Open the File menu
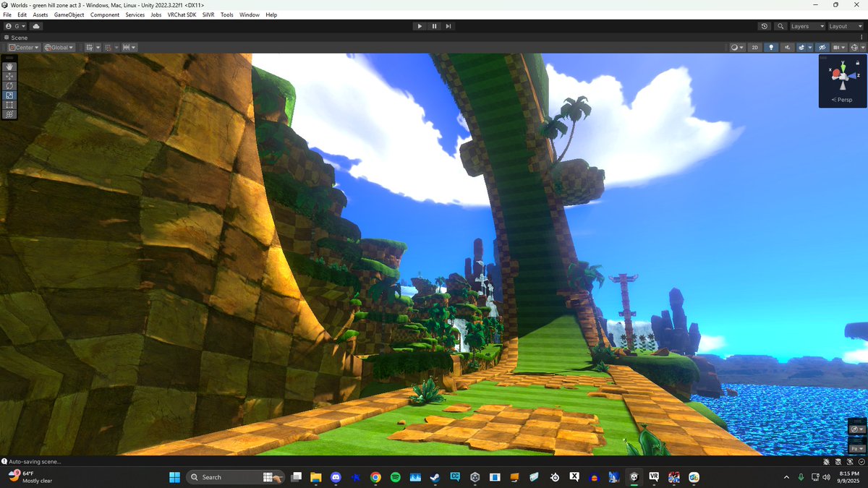Image resolution: width=868 pixels, height=488 pixels. point(7,14)
